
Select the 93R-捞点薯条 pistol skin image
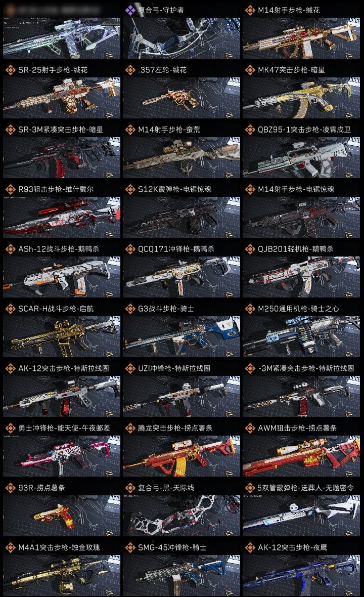tap(62, 516)
